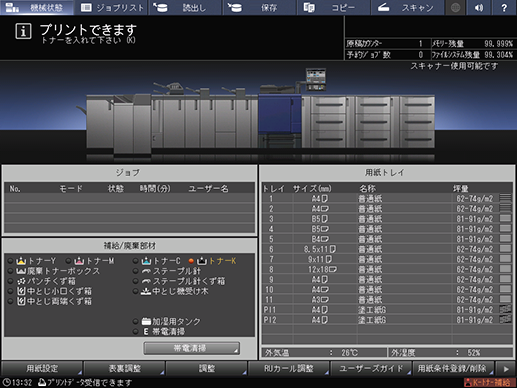Click the トナーK black toner icon
Viewport: 517px width, 388px height.
(202, 261)
